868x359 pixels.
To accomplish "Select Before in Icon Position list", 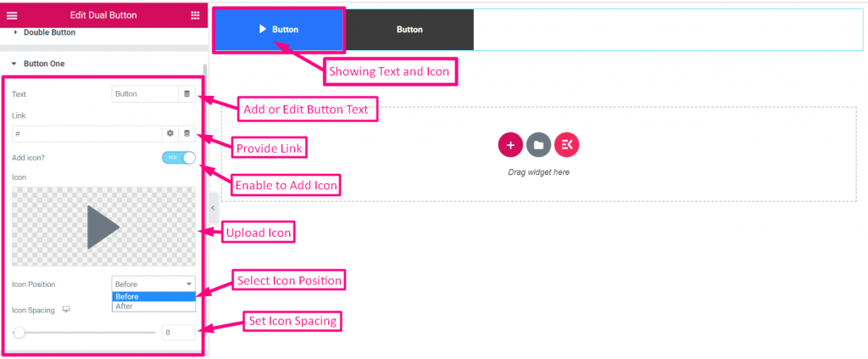I will pos(153,296).
